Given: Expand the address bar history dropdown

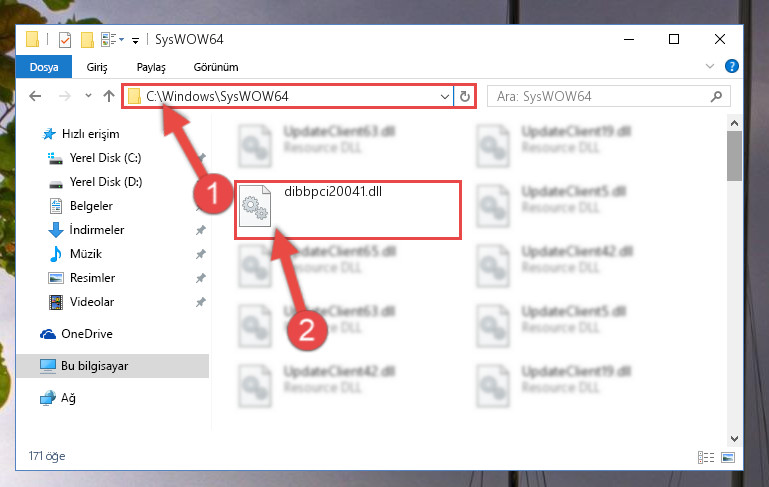Looking at the screenshot, I should tap(444, 97).
